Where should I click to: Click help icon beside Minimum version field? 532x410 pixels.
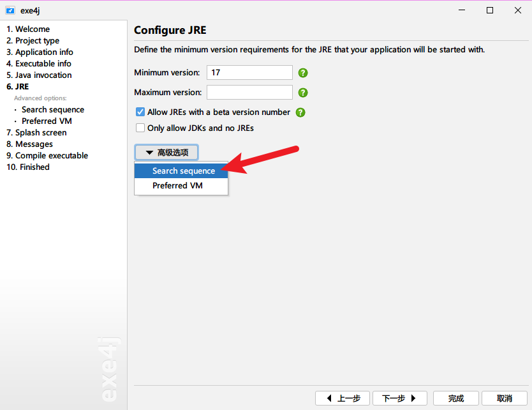(303, 73)
